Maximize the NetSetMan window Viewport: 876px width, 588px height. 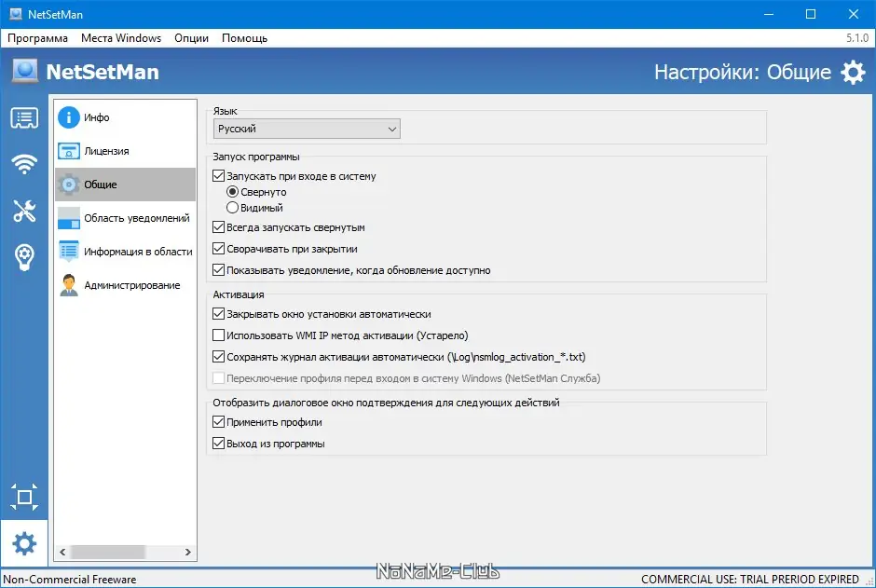[811, 14]
